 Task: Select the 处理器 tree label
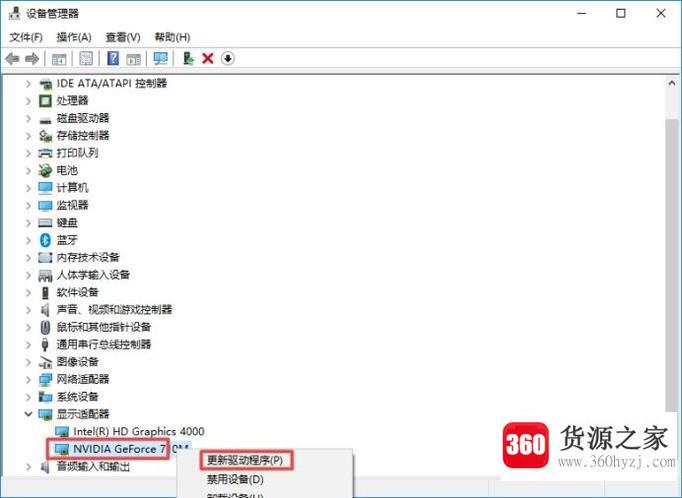click(x=72, y=101)
